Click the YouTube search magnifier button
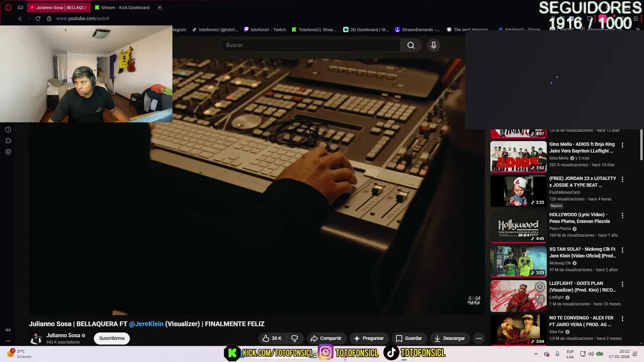Viewport: 644px width, 362px height. (411, 45)
